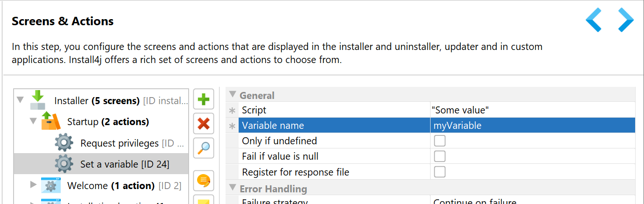Click the gear icon beside Request privileges

[x=64, y=142]
